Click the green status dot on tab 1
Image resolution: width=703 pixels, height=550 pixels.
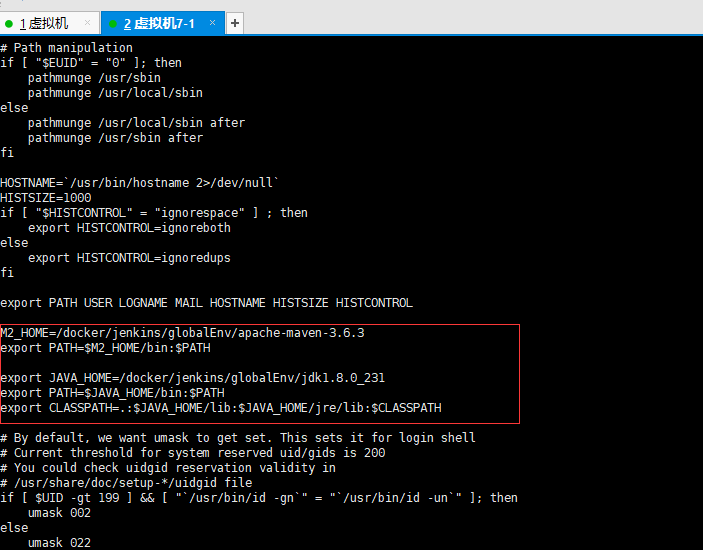tap(10, 23)
